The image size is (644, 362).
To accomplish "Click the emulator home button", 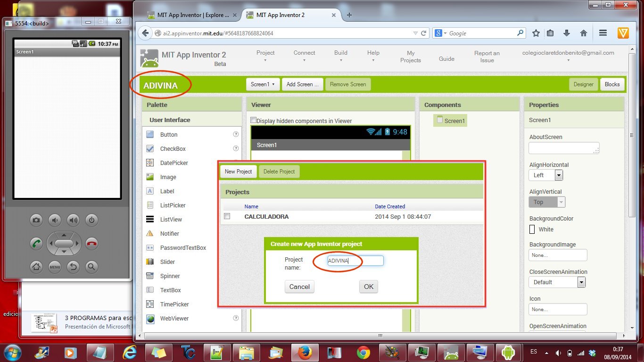I will tap(36, 267).
